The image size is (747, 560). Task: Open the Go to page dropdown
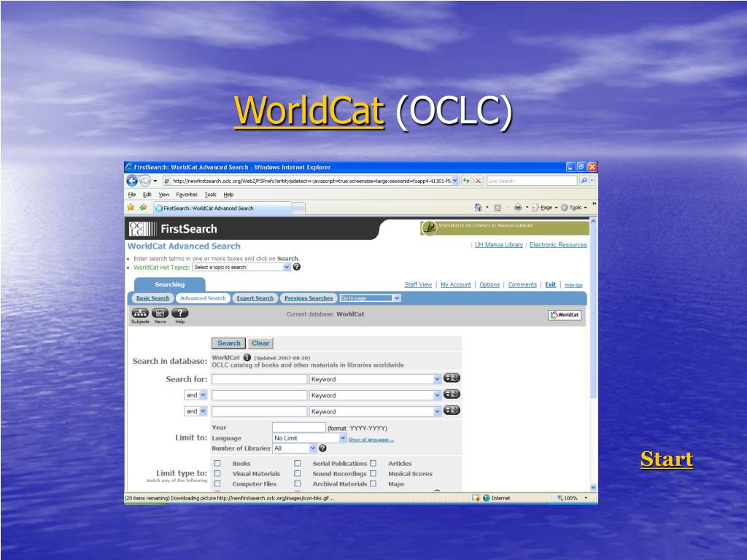point(370,298)
